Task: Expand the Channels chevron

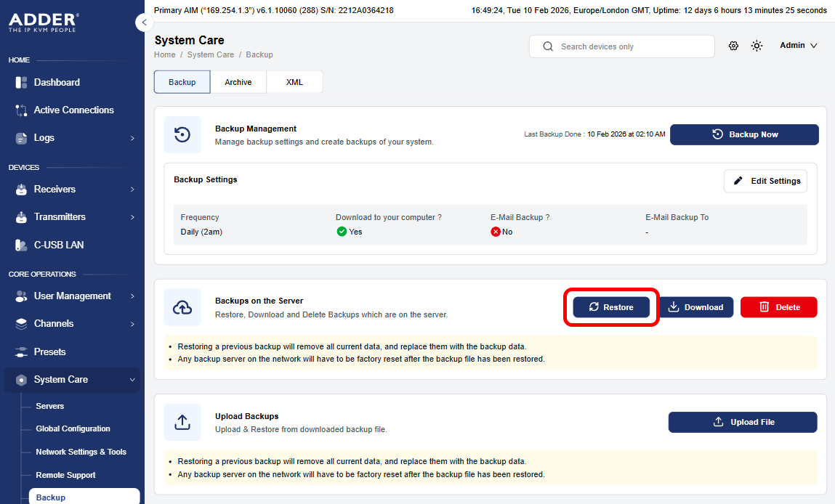Action: 132,324
